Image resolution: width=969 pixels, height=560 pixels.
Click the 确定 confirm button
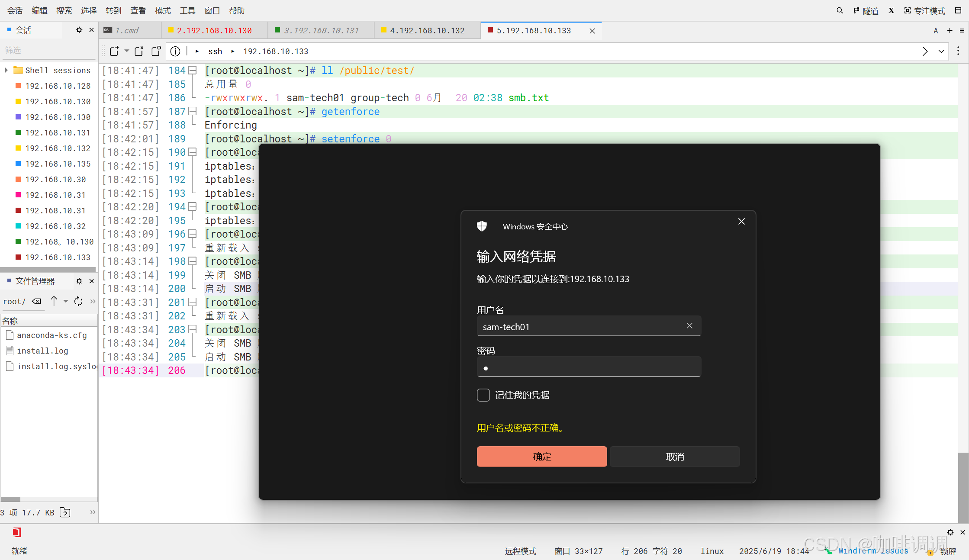point(541,457)
